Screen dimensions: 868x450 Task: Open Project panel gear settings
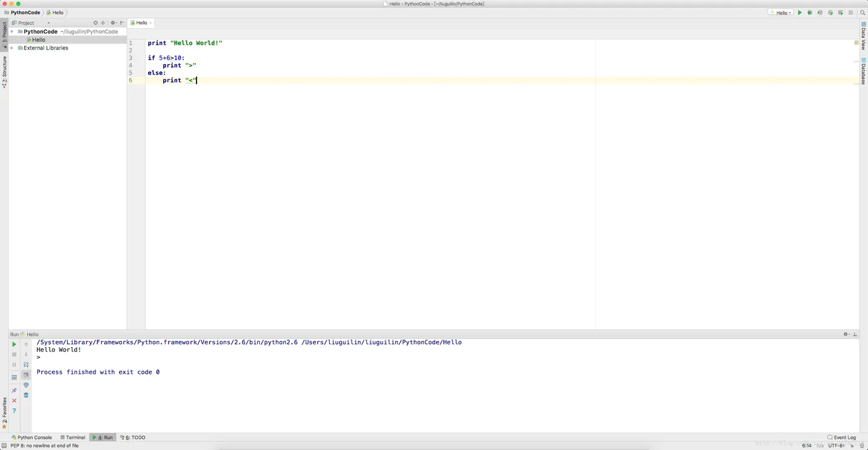pyautogui.click(x=113, y=23)
